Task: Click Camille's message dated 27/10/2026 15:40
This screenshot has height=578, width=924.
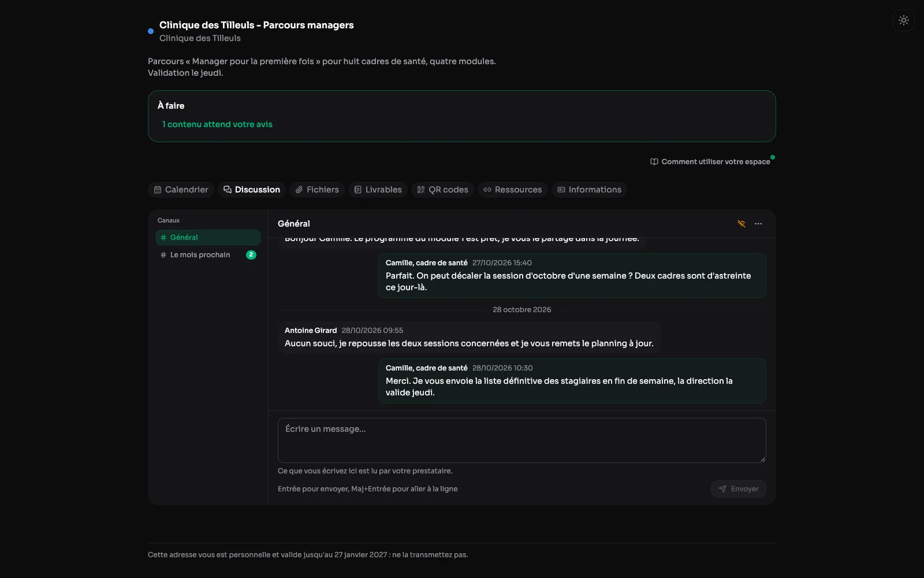Action: tap(572, 276)
